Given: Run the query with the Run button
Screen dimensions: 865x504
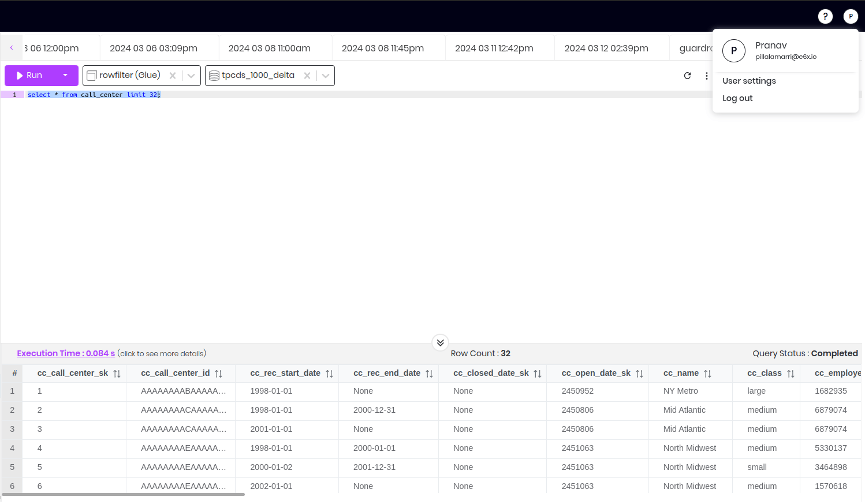Looking at the screenshot, I should click(29, 75).
